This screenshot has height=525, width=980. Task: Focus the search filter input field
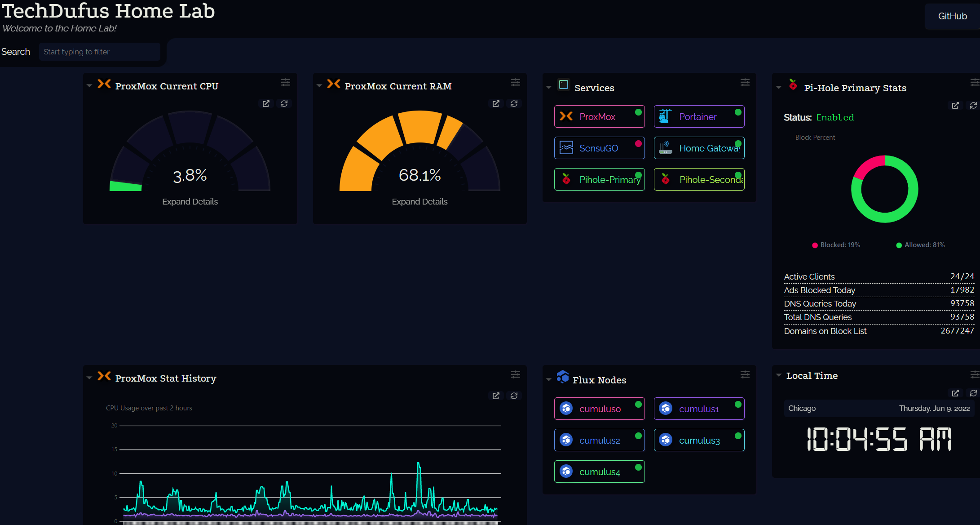click(99, 52)
